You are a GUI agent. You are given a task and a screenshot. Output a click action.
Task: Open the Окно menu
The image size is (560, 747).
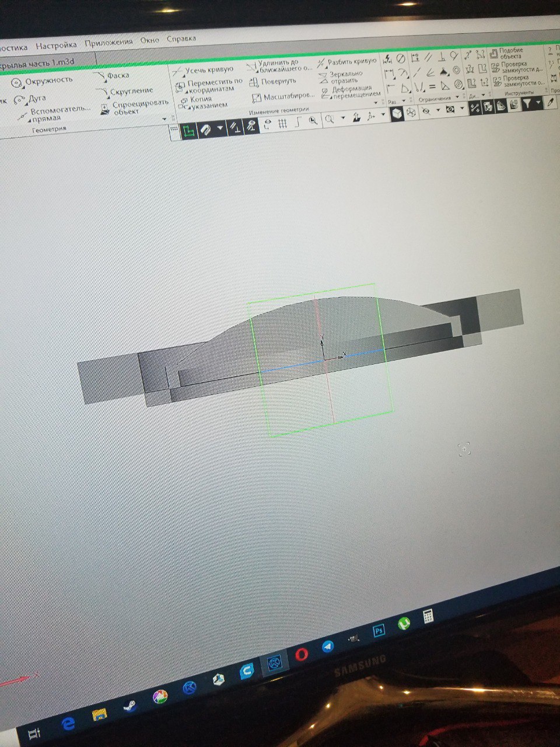(150, 41)
